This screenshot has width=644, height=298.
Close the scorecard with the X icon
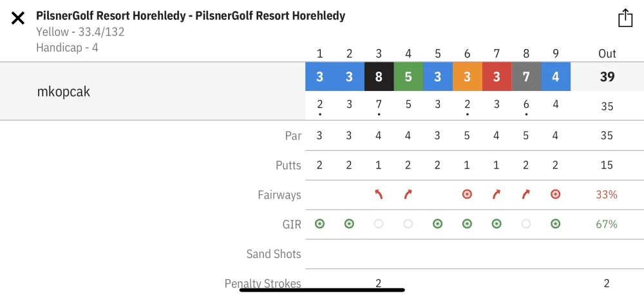pos(17,18)
